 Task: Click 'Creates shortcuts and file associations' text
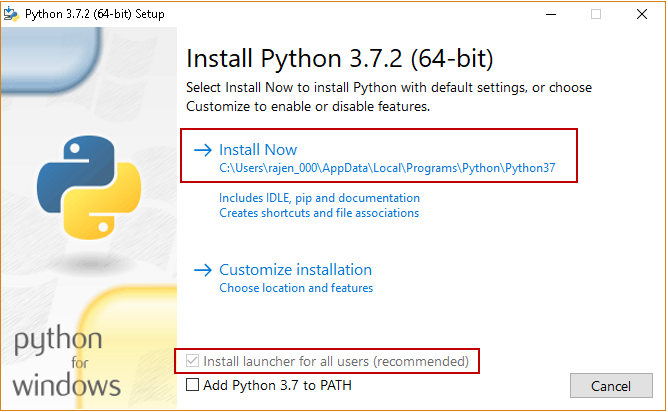pos(319,213)
